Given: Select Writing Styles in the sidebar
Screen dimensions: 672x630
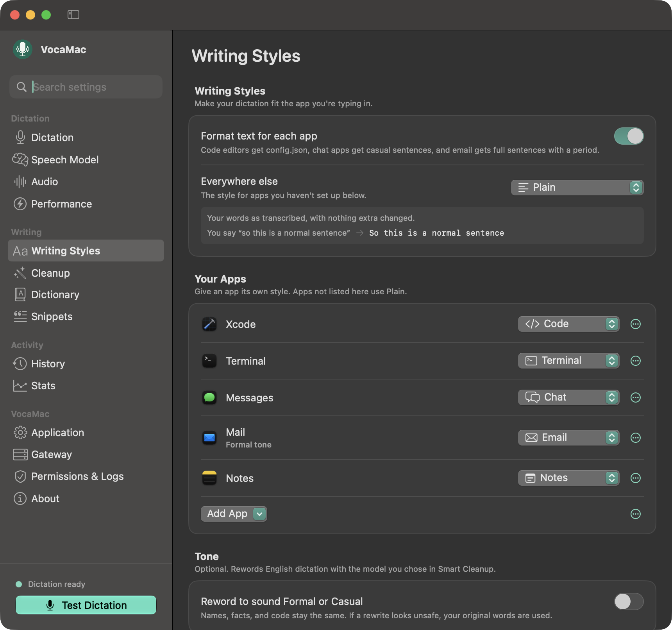Looking at the screenshot, I should coord(86,251).
